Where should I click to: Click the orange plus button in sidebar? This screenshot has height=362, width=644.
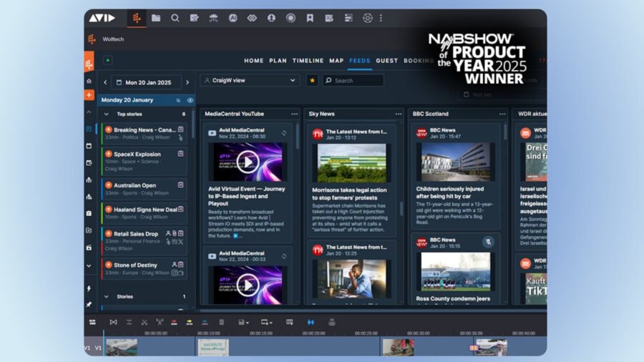click(x=89, y=95)
